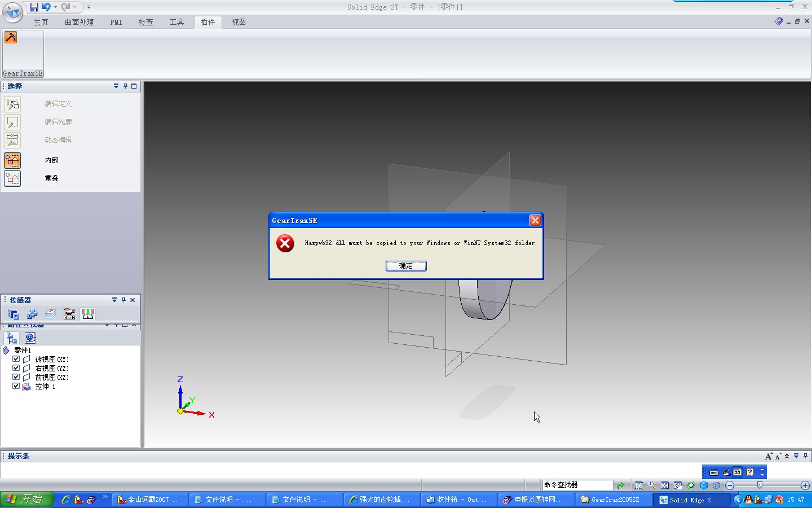Select the sensors gauge tab icon
The image size is (812, 508).
tap(88, 314)
